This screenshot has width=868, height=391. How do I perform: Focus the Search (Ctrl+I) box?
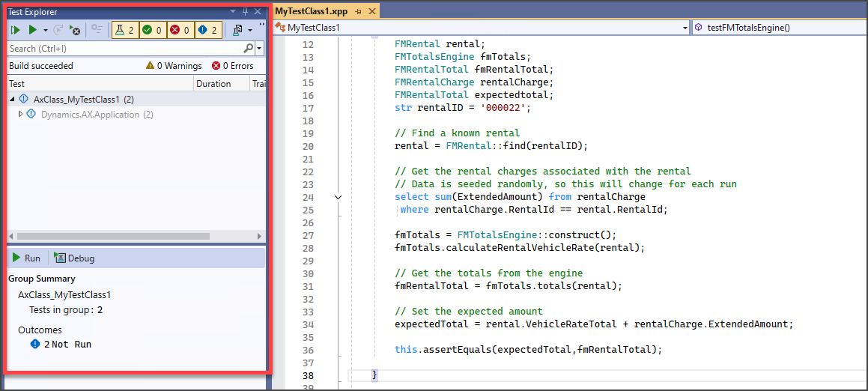point(126,49)
